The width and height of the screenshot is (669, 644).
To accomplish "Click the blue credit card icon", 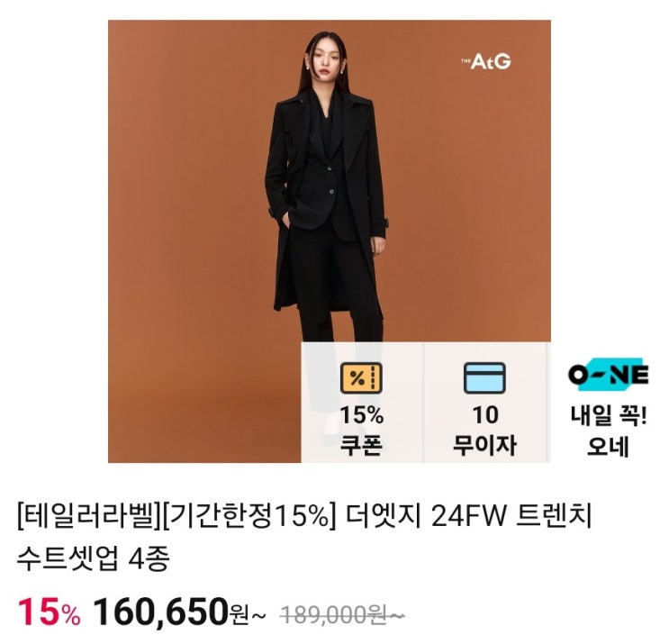I will [x=485, y=377].
